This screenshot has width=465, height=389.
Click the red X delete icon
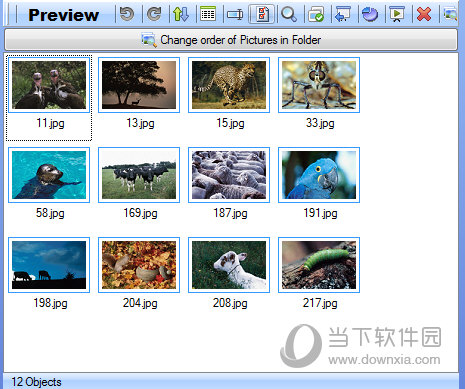[424, 15]
